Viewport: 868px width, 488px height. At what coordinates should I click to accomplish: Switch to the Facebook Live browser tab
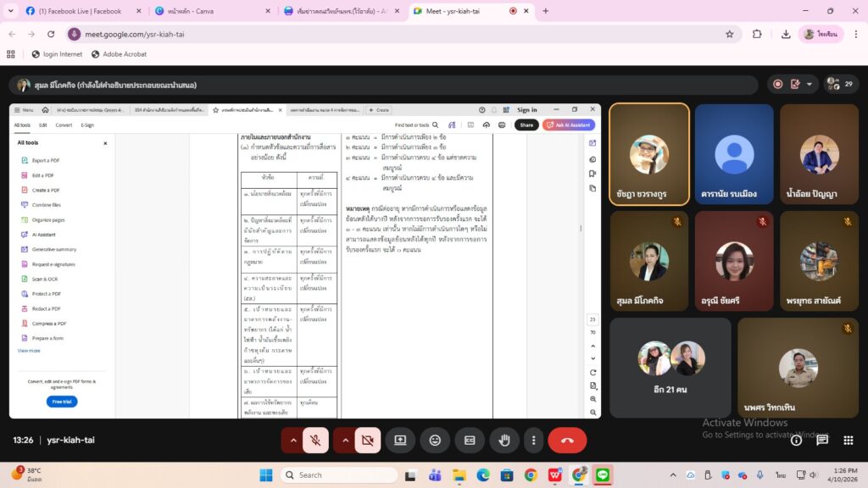coord(78,11)
